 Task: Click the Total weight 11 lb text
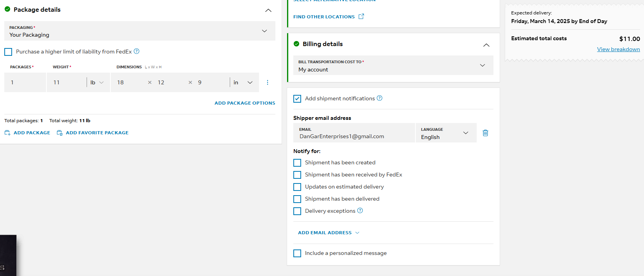pyautogui.click(x=70, y=121)
